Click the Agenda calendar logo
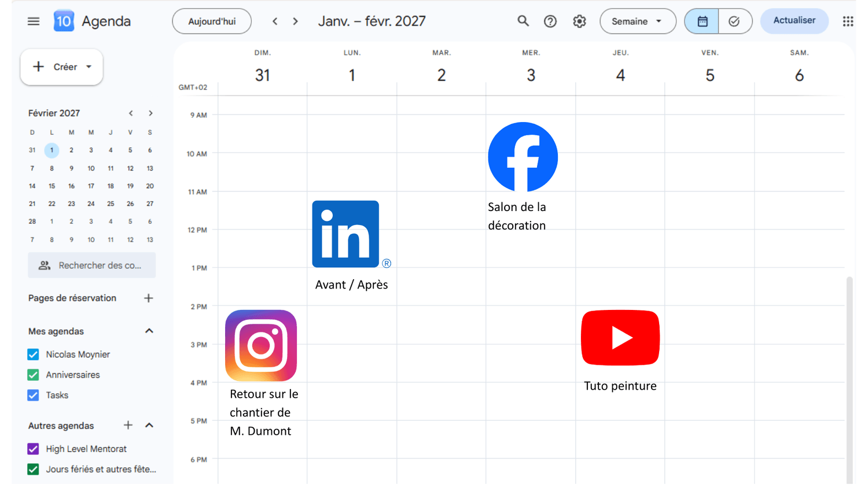Screen dimensions: 868x488 (64, 21)
